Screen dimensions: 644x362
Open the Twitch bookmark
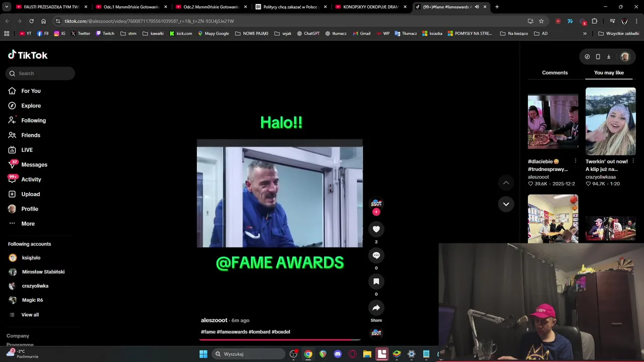coord(105,34)
